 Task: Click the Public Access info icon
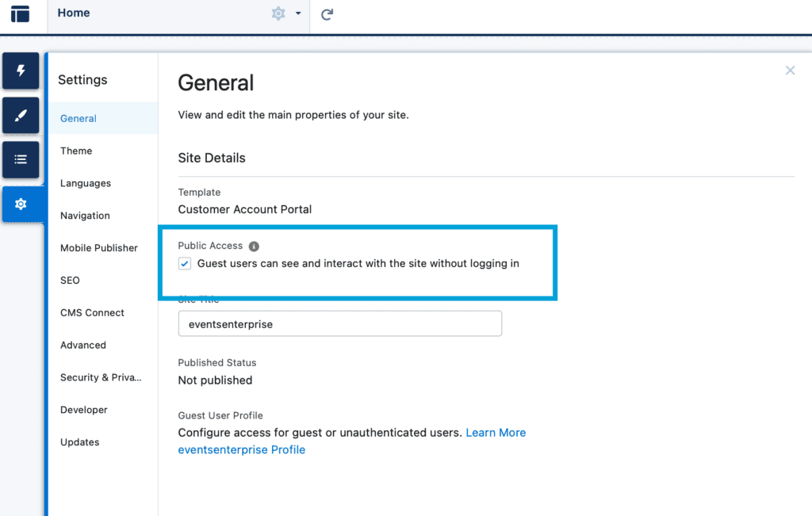[x=254, y=247]
